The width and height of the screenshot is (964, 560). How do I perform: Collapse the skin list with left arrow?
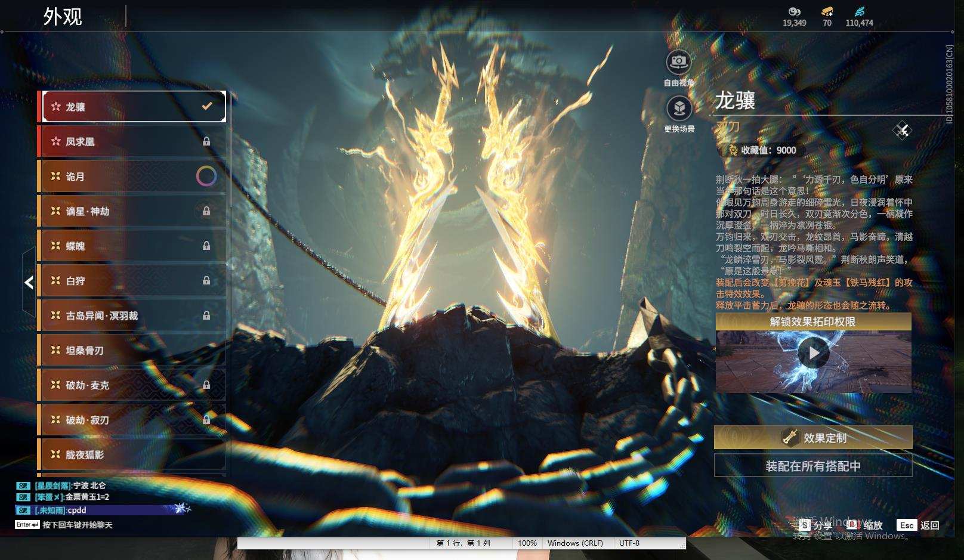point(29,283)
